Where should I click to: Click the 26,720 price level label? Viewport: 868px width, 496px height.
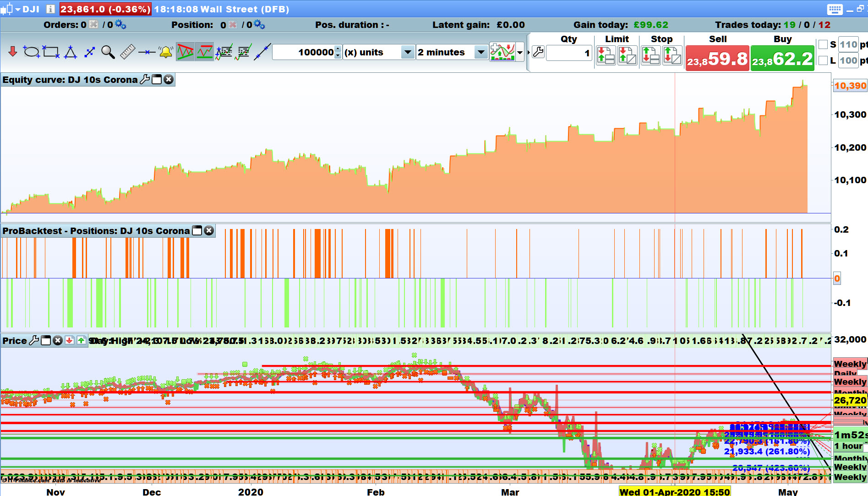(850, 400)
